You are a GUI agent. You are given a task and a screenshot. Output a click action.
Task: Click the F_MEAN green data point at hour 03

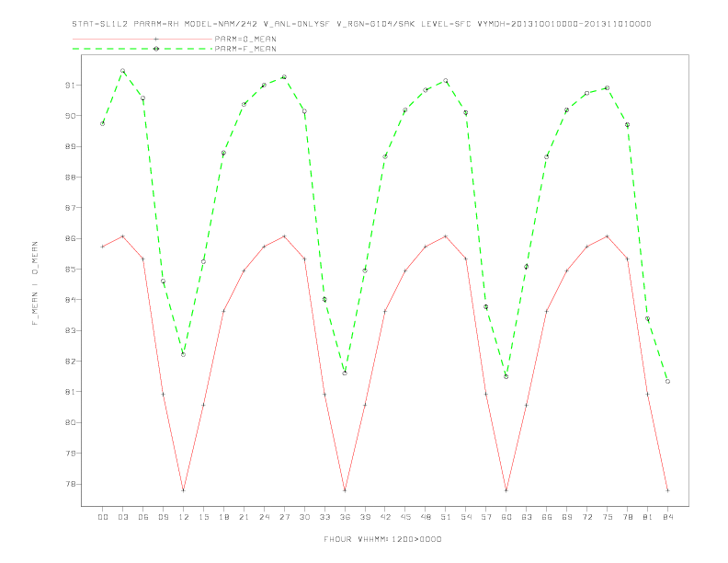pyautogui.click(x=122, y=71)
